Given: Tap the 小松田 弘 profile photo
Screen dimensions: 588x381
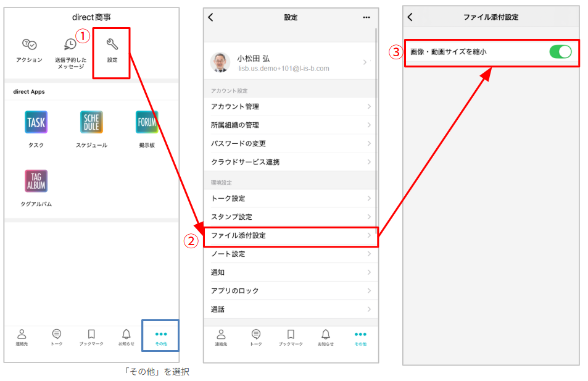Looking at the screenshot, I should [220, 62].
